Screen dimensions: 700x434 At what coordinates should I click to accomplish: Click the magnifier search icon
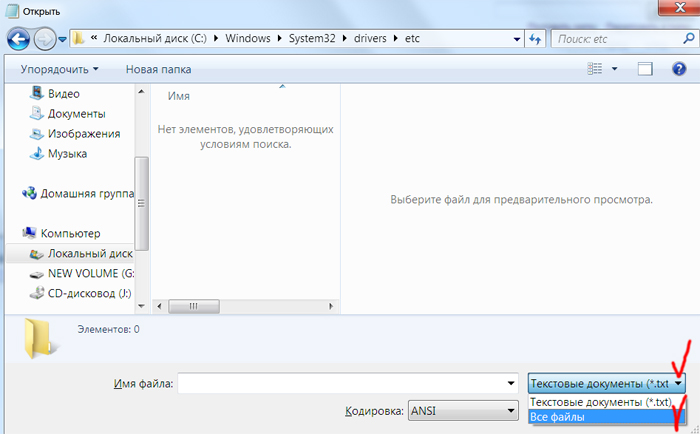click(x=689, y=39)
